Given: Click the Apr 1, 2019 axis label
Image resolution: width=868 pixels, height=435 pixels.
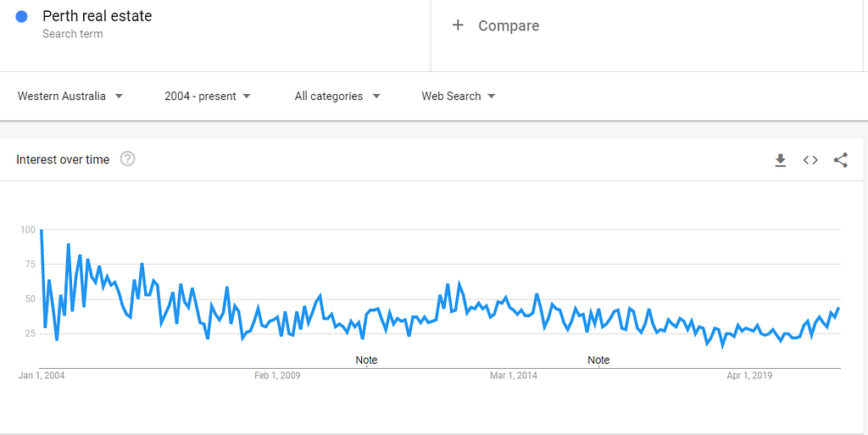Looking at the screenshot, I should point(749,376).
